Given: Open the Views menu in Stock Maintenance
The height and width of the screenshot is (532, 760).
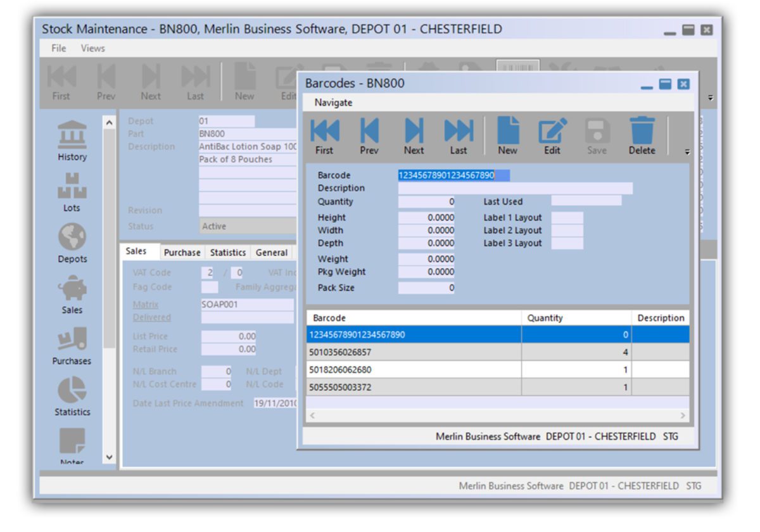Looking at the screenshot, I should (x=93, y=48).
